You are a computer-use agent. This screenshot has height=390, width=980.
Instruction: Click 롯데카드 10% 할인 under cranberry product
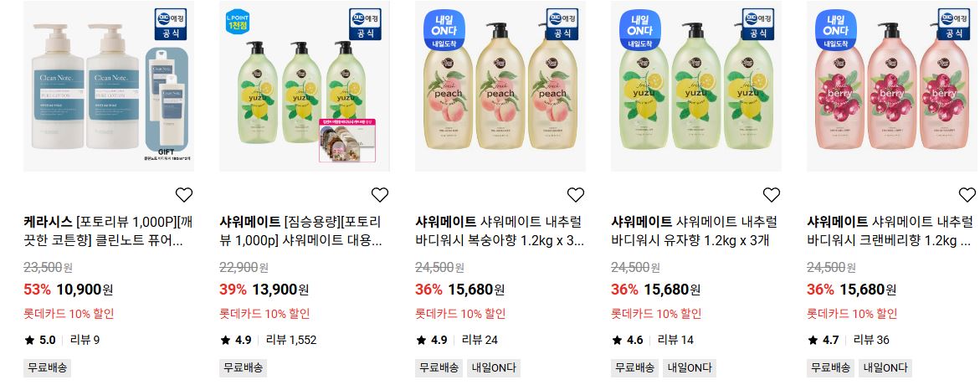[852, 314]
